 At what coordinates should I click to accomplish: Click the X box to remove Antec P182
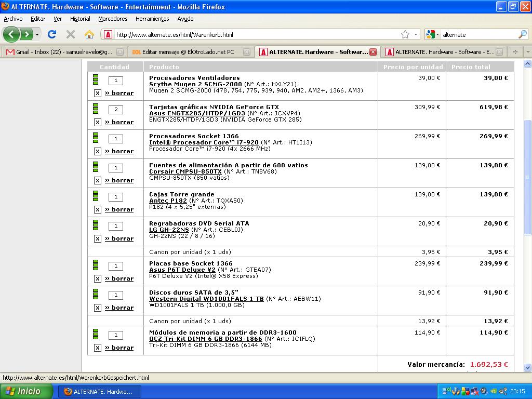click(97, 210)
